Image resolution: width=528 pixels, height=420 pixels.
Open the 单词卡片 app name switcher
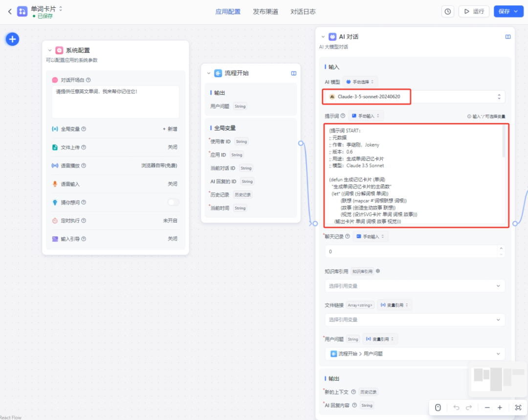[x=61, y=8]
